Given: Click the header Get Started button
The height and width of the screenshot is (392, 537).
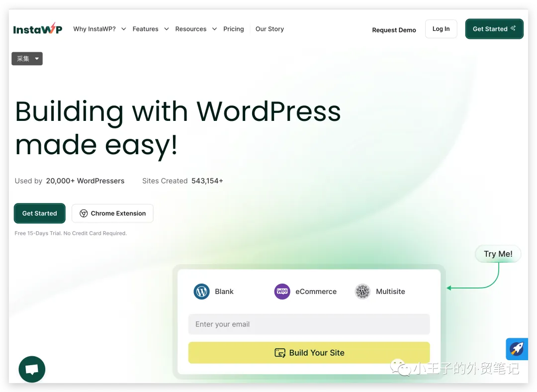Looking at the screenshot, I should [x=494, y=29].
